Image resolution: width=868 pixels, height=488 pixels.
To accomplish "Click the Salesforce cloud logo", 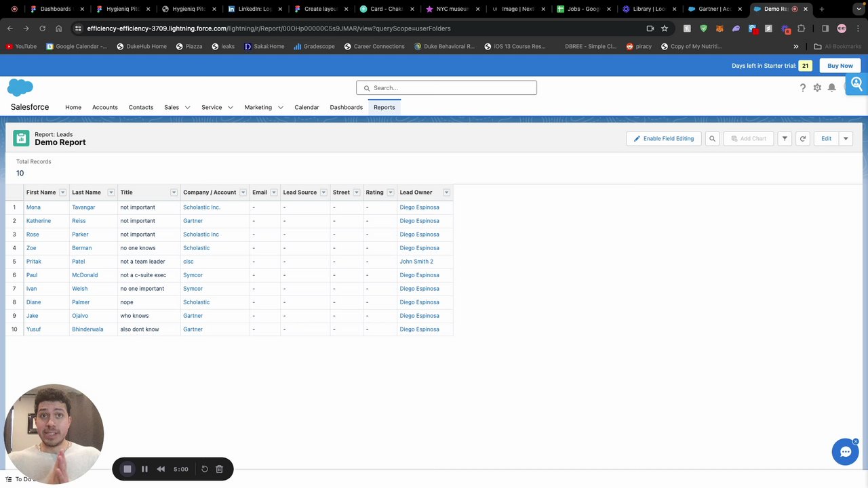I will click(x=20, y=87).
